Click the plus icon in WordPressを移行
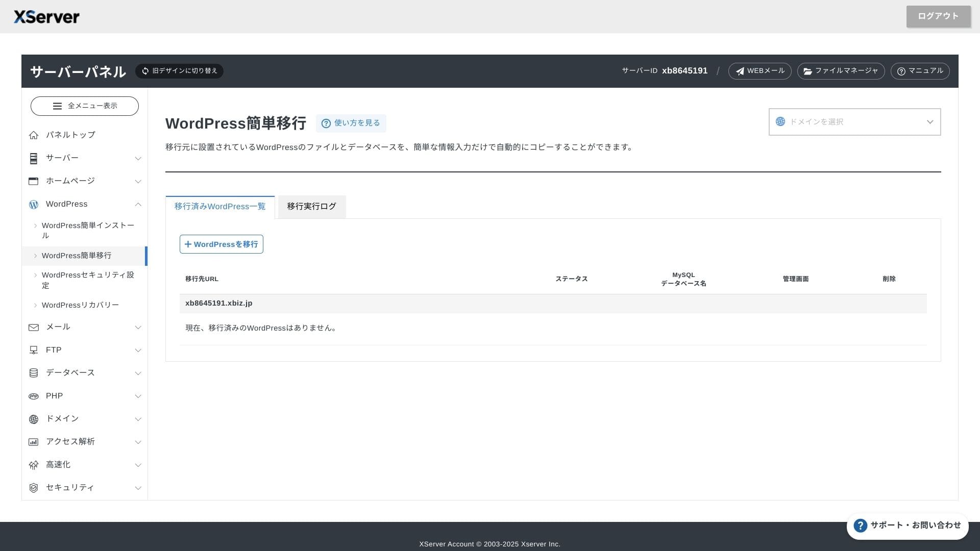 click(x=188, y=244)
